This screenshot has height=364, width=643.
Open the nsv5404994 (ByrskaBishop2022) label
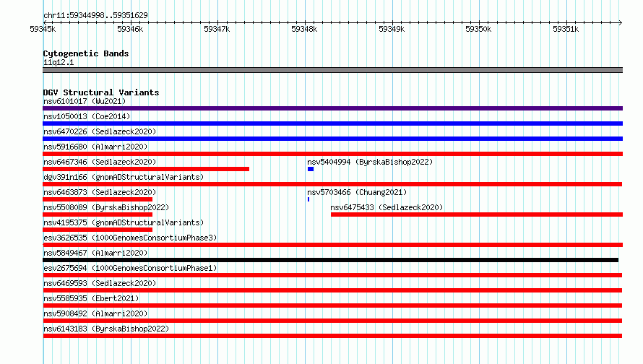370,162
